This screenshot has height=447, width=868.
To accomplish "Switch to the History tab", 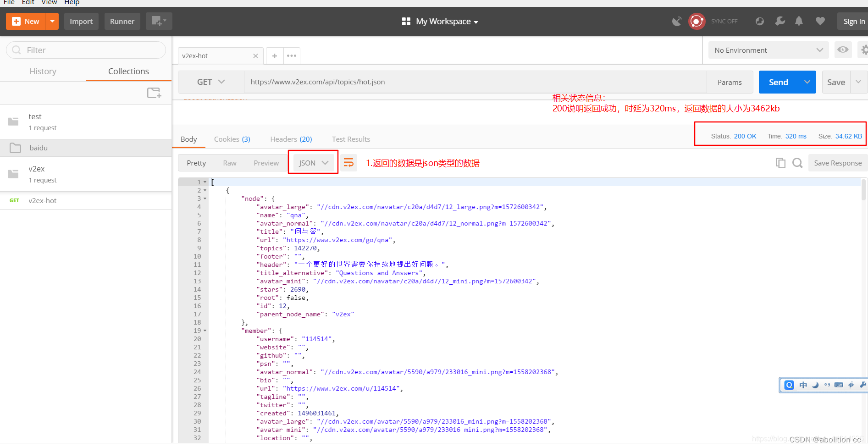I will click(x=43, y=71).
